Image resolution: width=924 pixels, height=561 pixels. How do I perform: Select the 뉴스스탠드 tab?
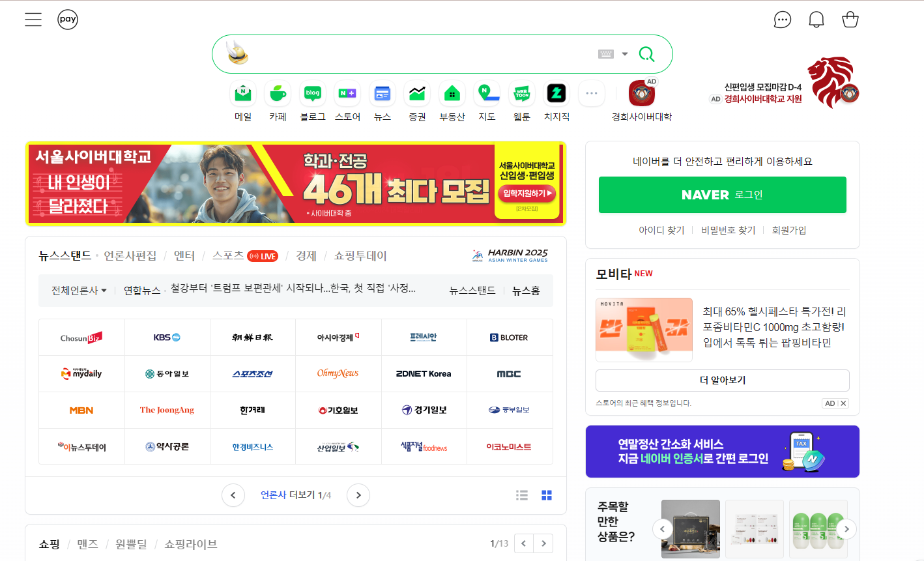point(65,255)
